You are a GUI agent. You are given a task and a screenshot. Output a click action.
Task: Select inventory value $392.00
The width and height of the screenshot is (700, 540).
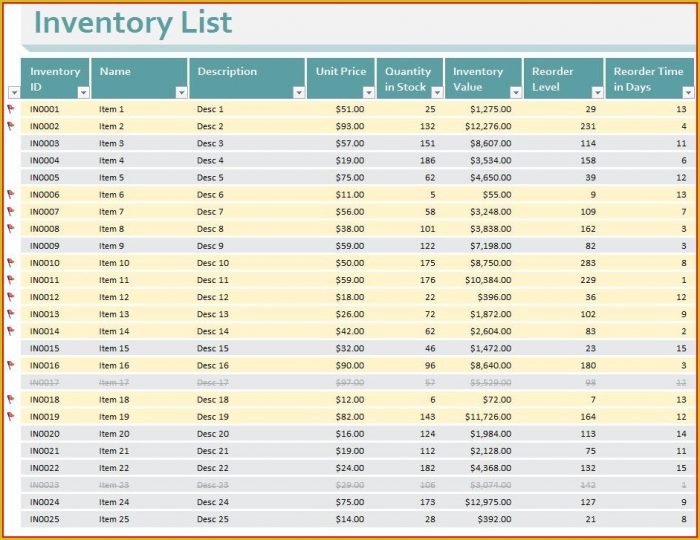494,519
